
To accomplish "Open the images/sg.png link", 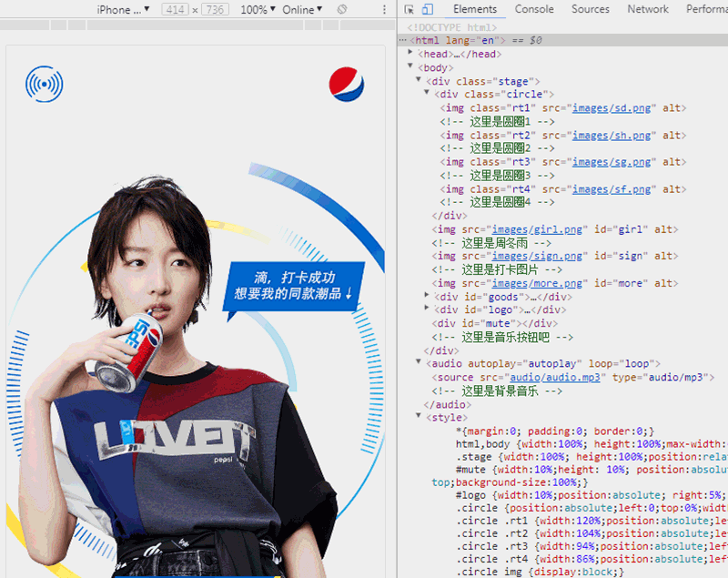I will pyautogui.click(x=612, y=162).
